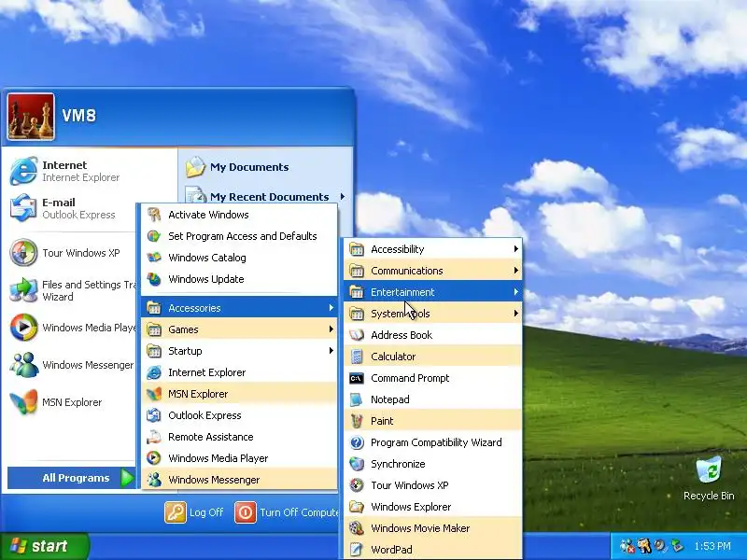
Task: Open the Accessories submenu entry
Action: click(239, 308)
